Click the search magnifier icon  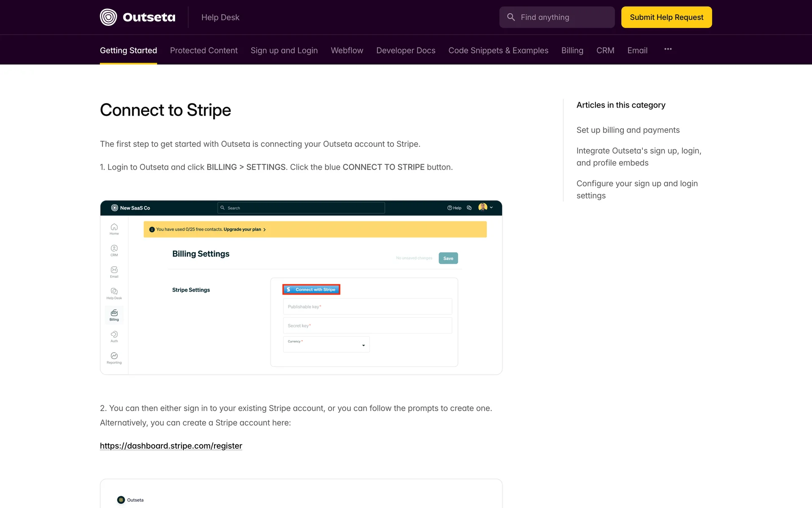(511, 17)
